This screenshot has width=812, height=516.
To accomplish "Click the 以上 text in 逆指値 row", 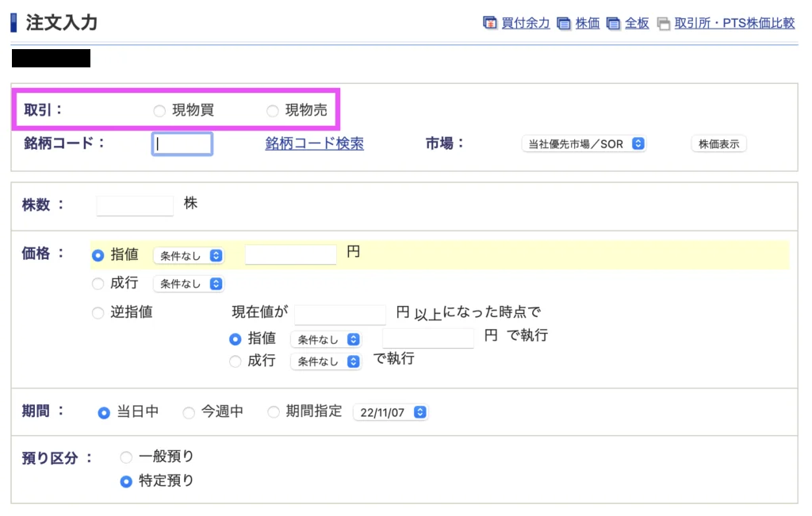I will [x=427, y=314].
